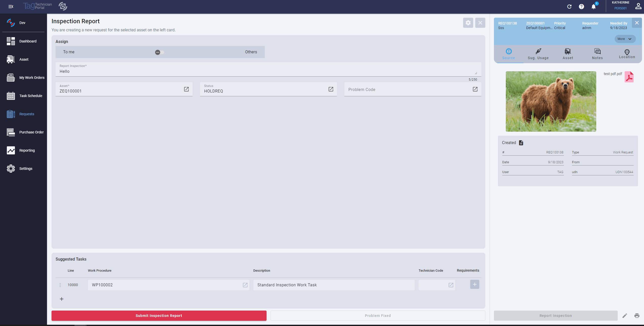Click the bear image thumbnail
644x326 pixels.
coord(551,101)
